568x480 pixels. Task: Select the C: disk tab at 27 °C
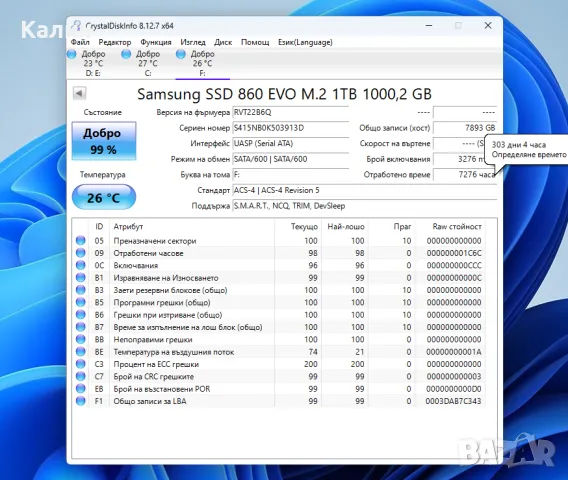point(148,63)
